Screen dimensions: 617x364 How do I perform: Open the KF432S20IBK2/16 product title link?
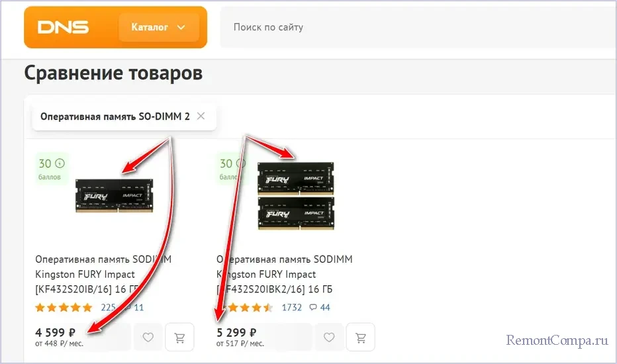285,274
